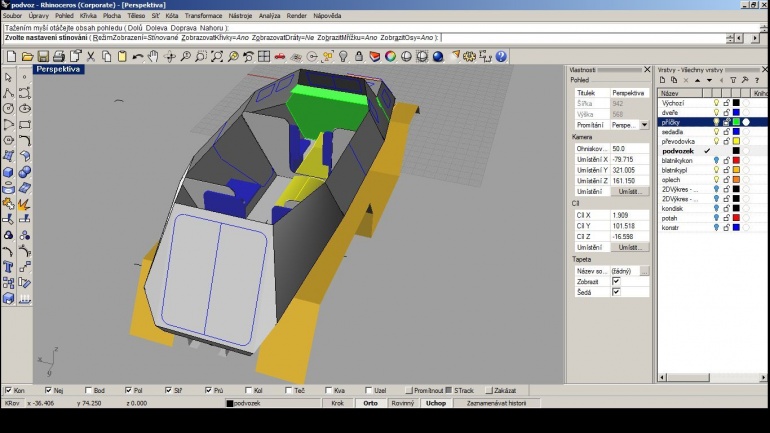Screen dimensions: 770x433
Task: Enable the Kol object snap checkbox
Action: tap(248, 390)
